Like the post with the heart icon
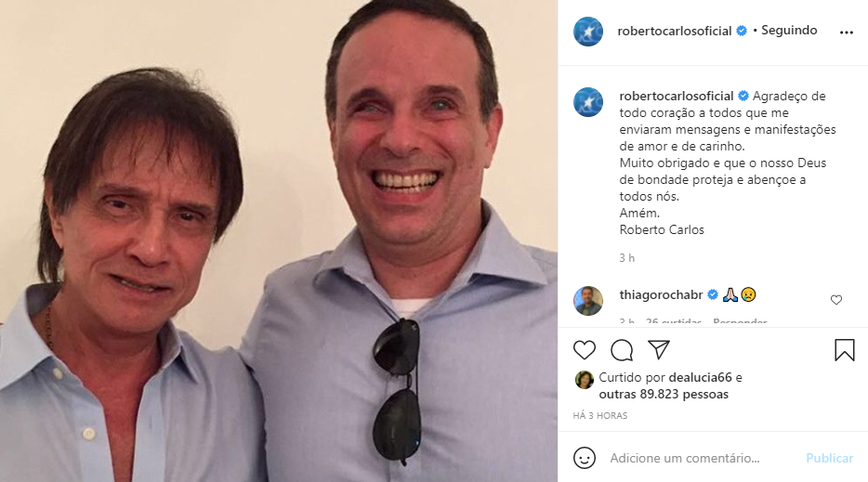 point(585,350)
